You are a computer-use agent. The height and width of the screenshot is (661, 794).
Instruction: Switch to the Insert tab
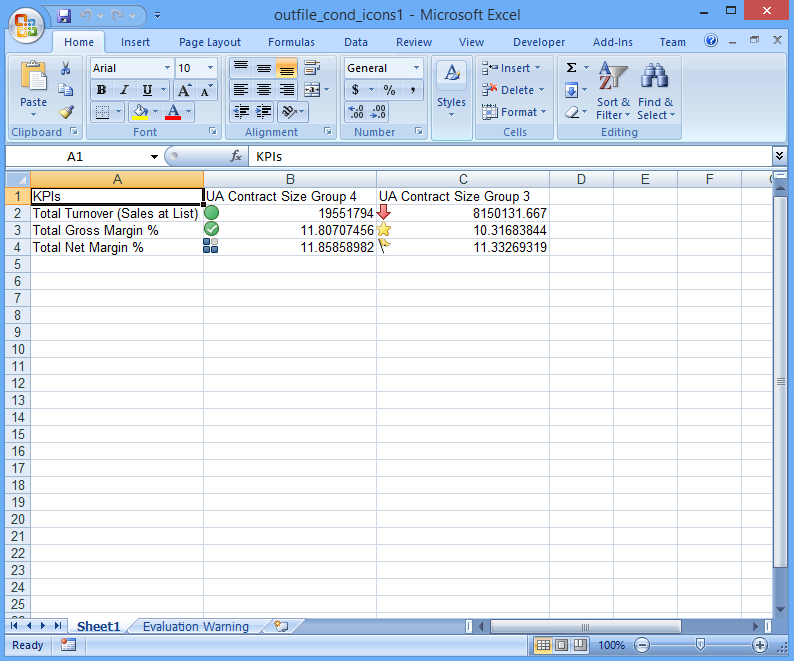135,42
